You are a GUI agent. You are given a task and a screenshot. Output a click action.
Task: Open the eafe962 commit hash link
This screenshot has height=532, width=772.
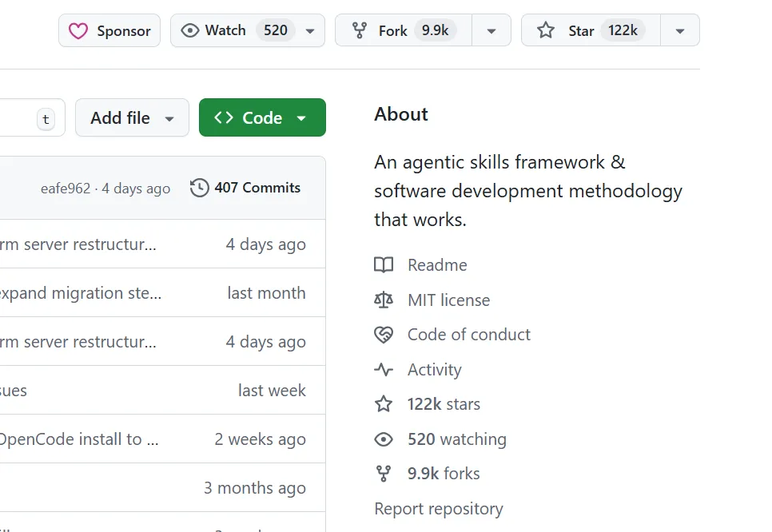tap(66, 189)
